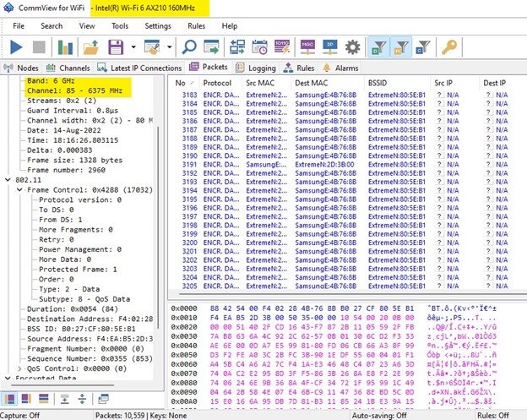The width and height of the screenshot is (527, 420).
Task: Open packet in new window icon
Action: coord(103,399)
